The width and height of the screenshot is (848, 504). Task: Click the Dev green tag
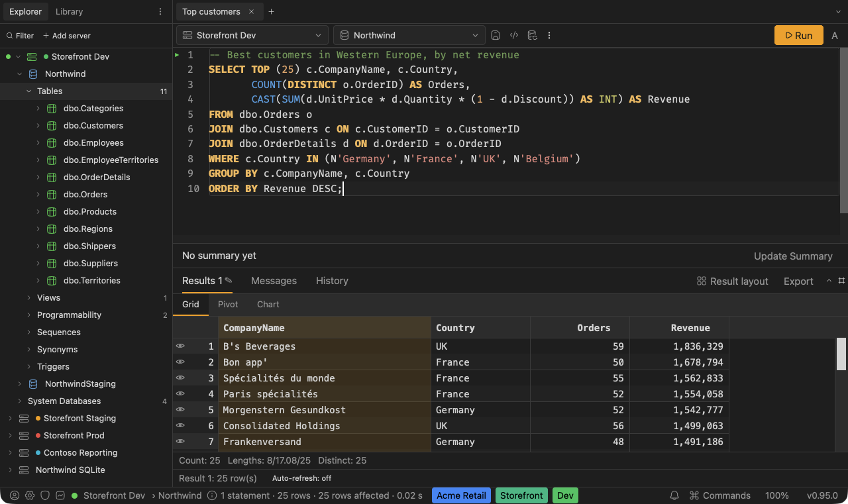tap(565, 495)
